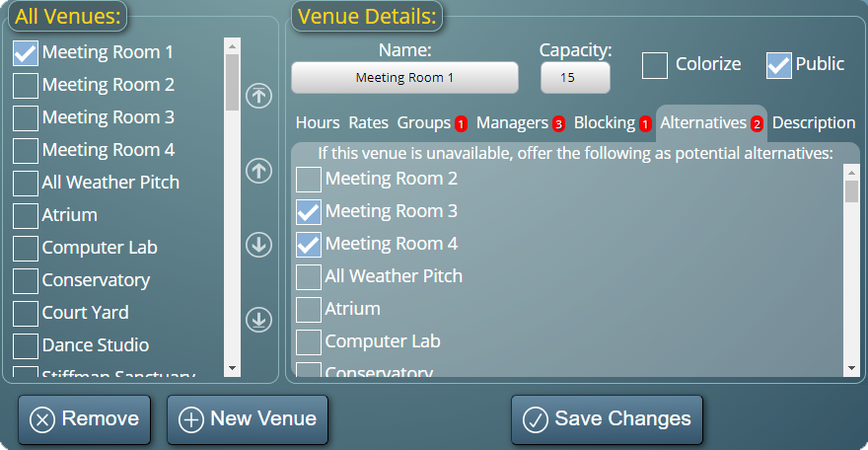Click the red Managers badge showing 3

(558, 124)
